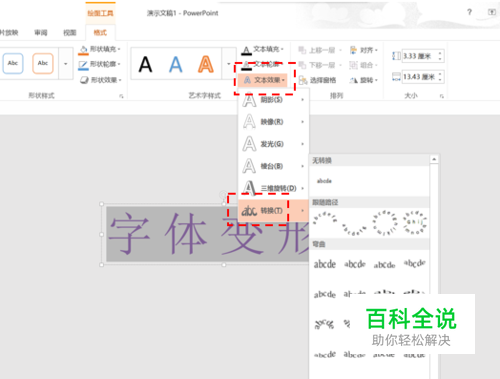Click the text box bottom-center handle

click(x=224, y=265)
